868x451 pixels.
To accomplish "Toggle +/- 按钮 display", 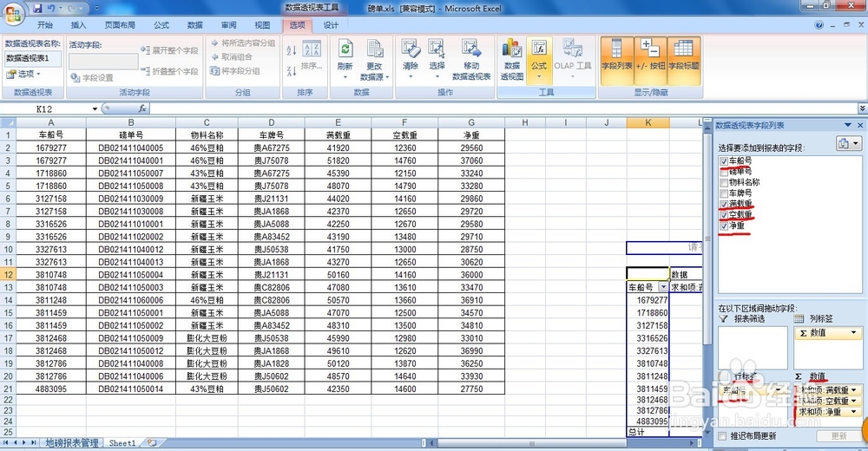I will [x=650, y=60].
